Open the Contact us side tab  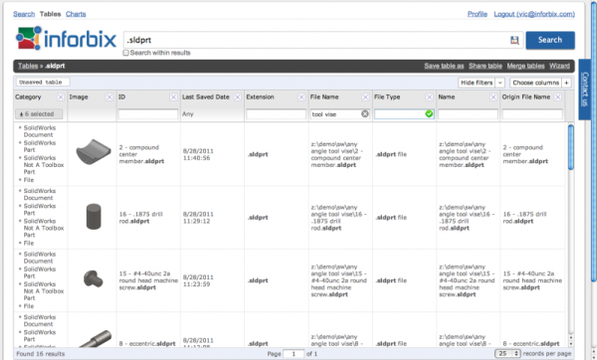coord(585,89)
